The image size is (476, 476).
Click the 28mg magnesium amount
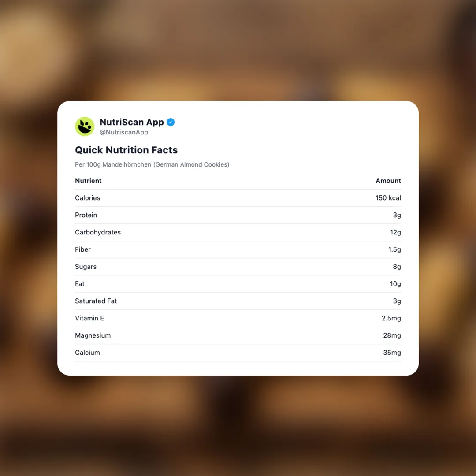392,335
